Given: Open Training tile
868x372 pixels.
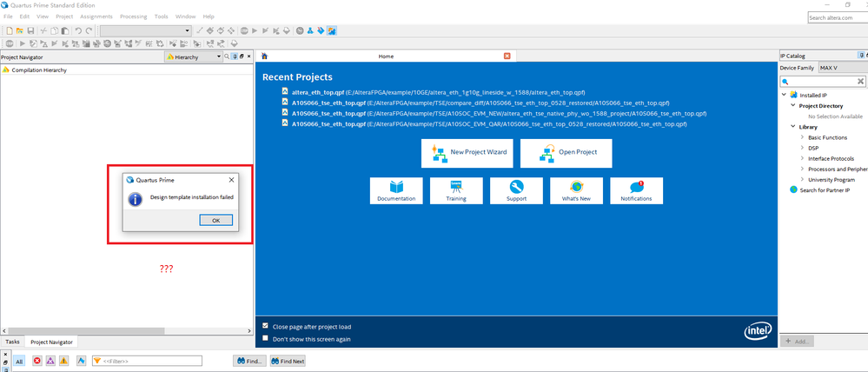Looking at the screenshot, I should pos(456,190).
